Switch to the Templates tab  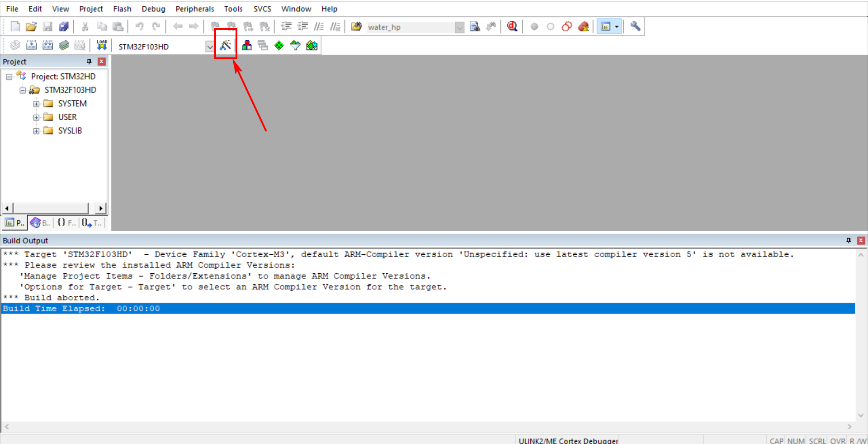point(92,223)
